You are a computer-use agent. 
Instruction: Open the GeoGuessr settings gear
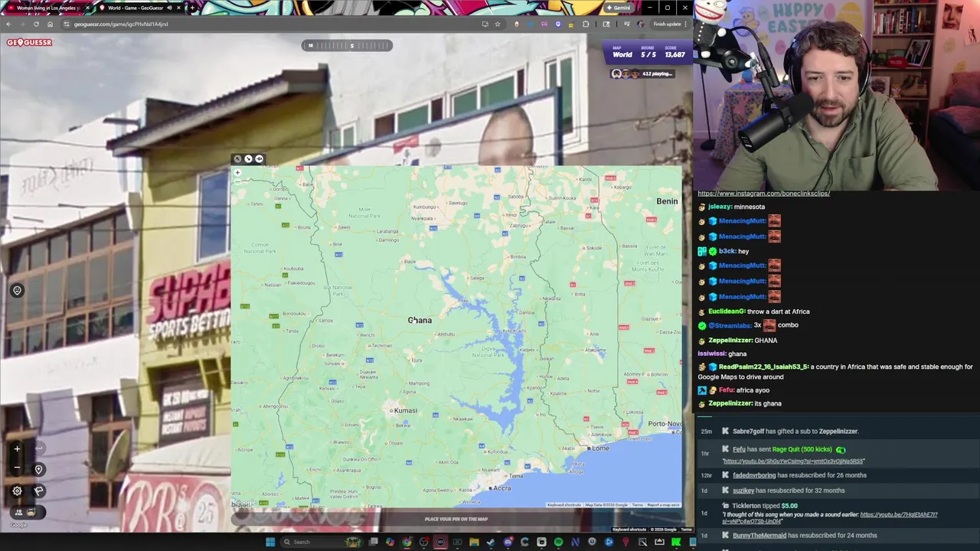pos(17,491)
